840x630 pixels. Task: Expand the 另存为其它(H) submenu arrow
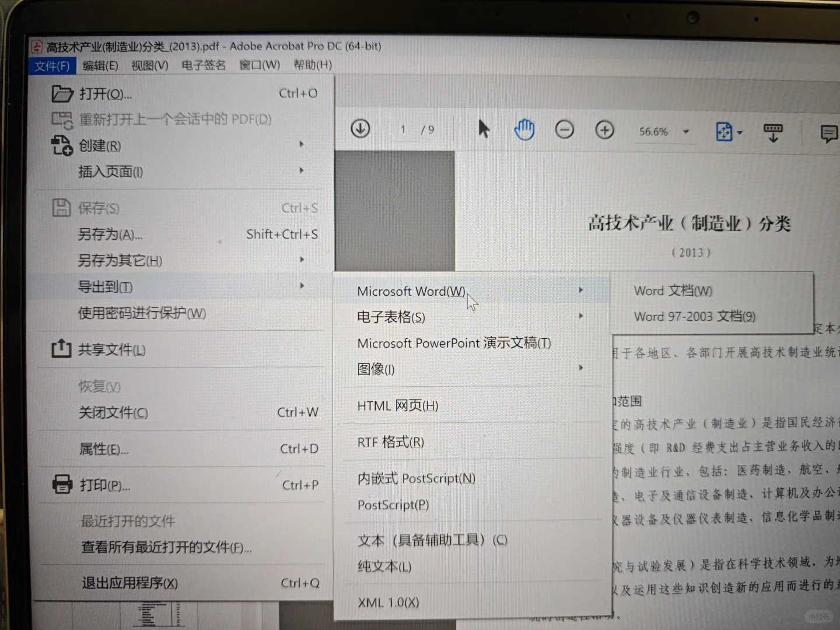tap(302, 259)
